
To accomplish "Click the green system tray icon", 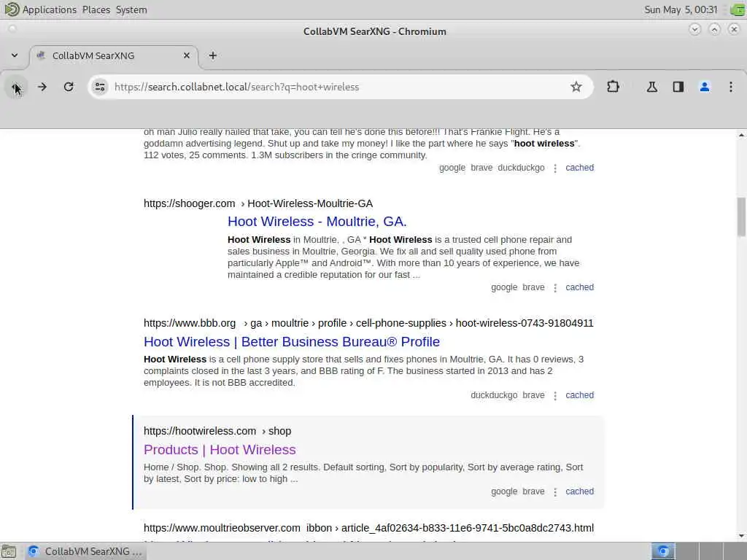I will click(738, 9).
